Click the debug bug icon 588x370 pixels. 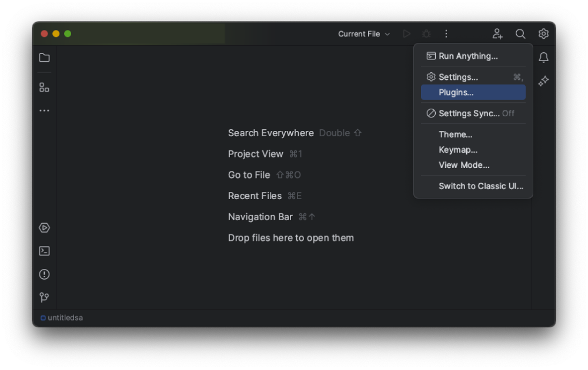(427, 33)
